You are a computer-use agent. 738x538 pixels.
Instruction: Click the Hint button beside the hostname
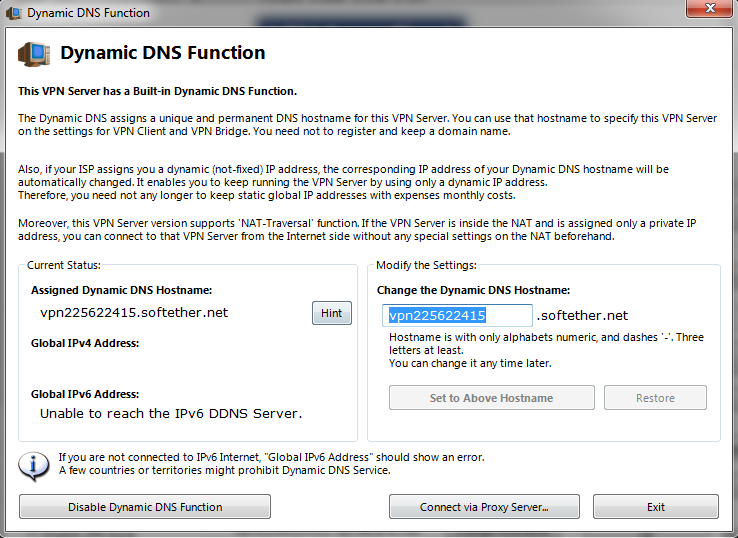pos(332,313)
